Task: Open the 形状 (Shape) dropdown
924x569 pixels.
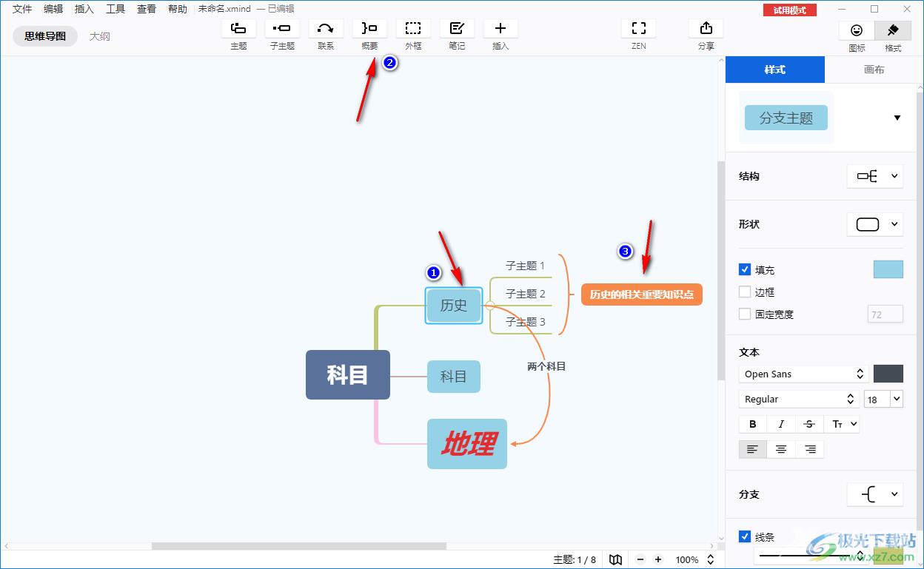Action: pos(875,224)
